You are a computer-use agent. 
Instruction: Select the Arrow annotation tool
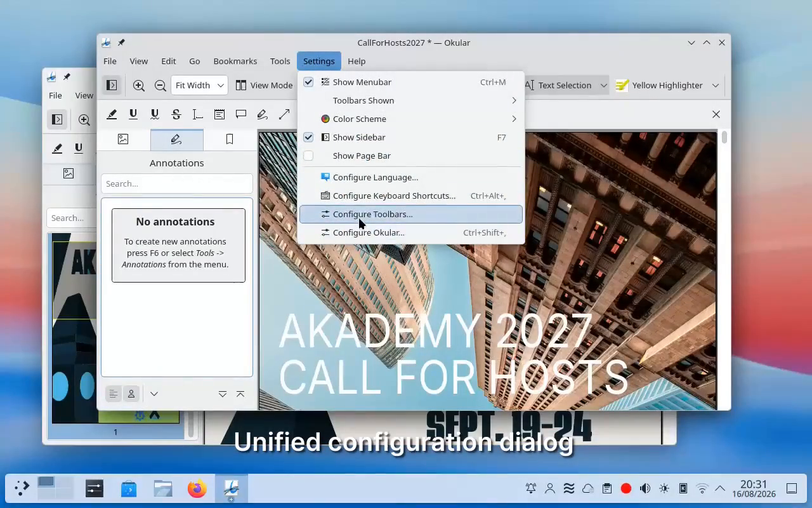pyautogui.click(x=284, y=114)
